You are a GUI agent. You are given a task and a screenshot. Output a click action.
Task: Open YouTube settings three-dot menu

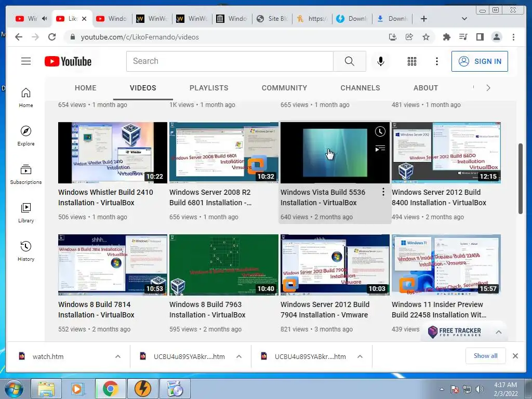tap(436, 61)
